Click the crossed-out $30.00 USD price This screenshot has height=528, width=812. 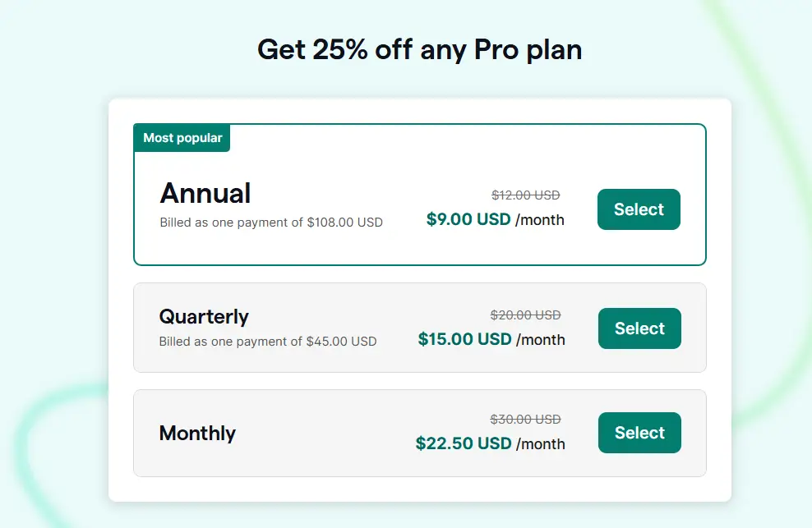click(x=525, y=419)
